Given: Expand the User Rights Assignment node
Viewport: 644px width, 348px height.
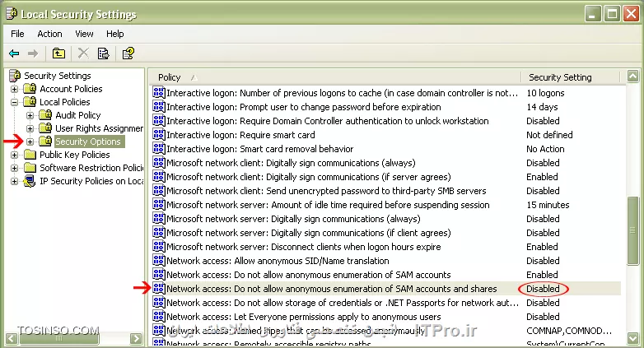Looking at the screenshot, I should click(30, 128).
